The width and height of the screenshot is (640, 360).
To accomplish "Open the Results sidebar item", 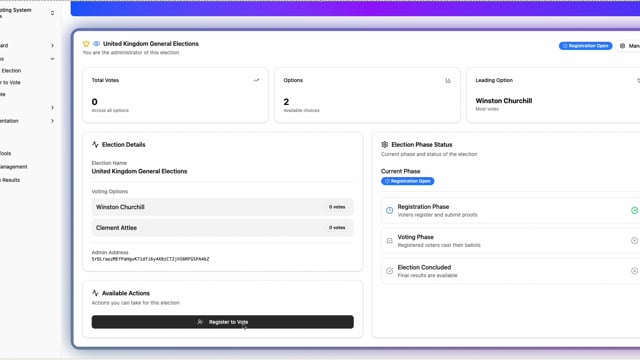I will 10,180.
